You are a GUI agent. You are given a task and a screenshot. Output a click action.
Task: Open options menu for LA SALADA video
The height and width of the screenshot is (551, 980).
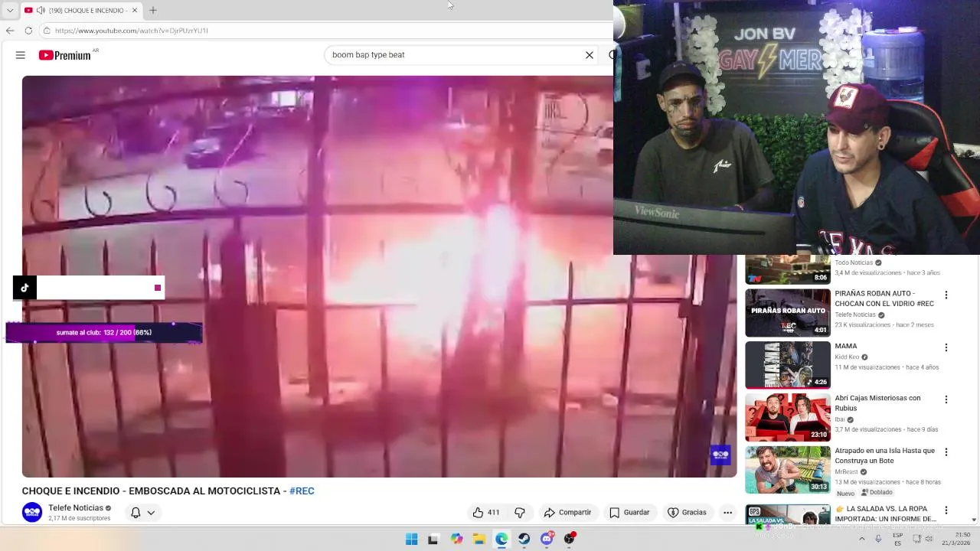946,510
